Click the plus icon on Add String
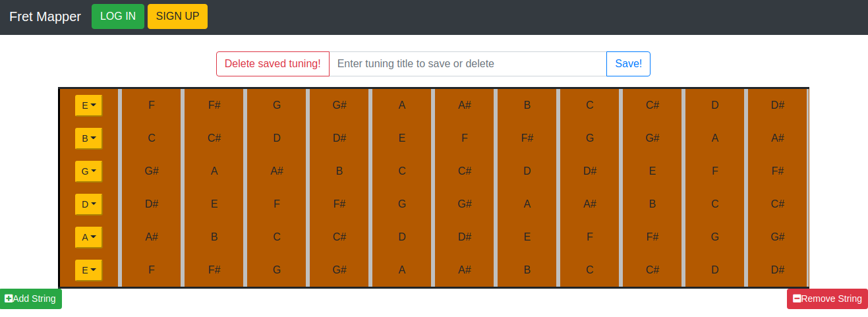 [x=9, y=299]
